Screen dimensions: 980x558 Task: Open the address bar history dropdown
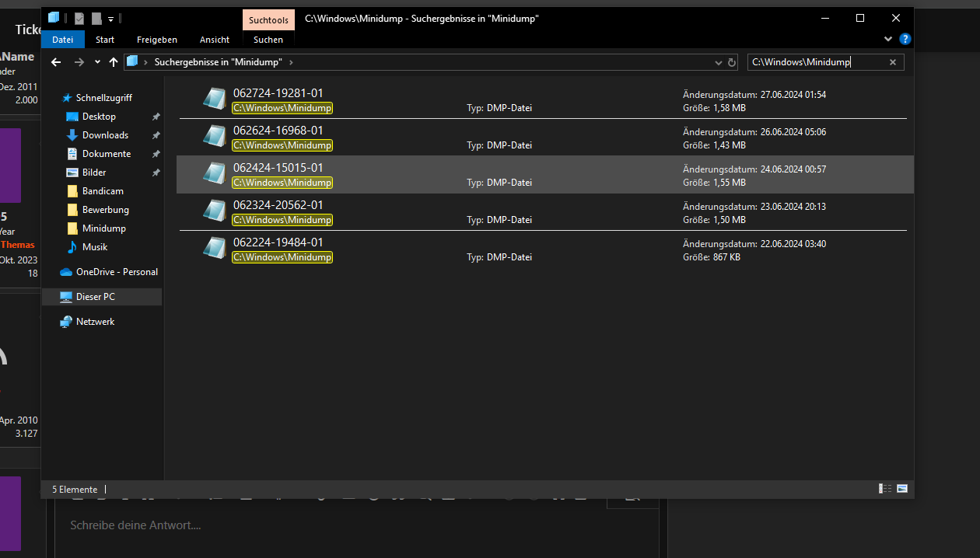point(718,62)
